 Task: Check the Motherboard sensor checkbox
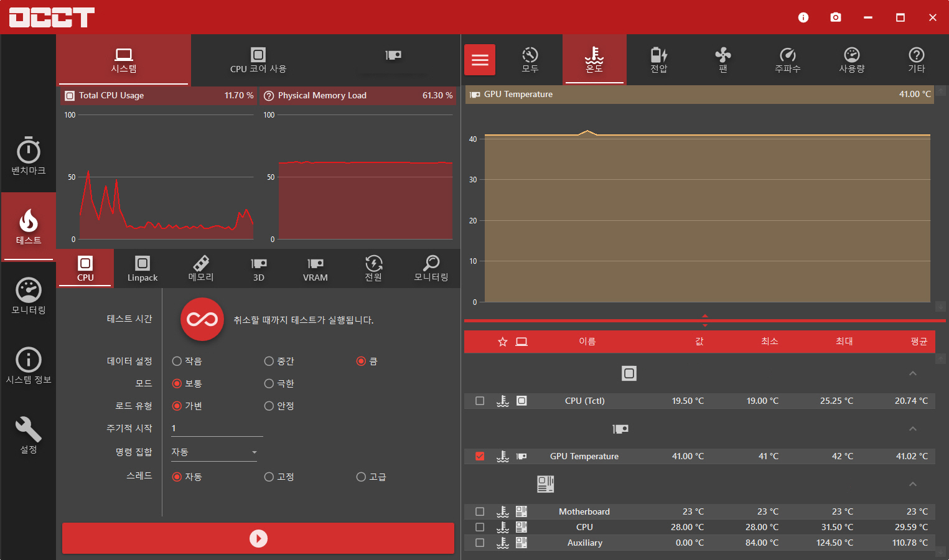tap(480, 511)
